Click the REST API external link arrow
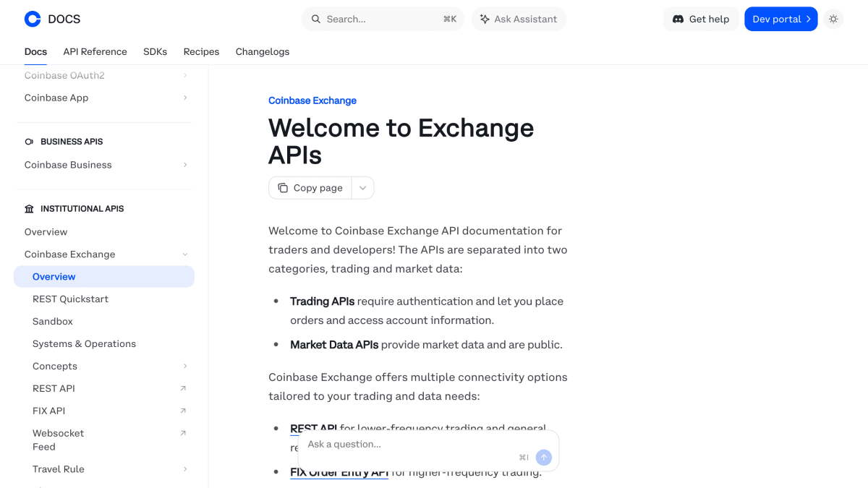The image size is (868, 488). pos(183,388)
